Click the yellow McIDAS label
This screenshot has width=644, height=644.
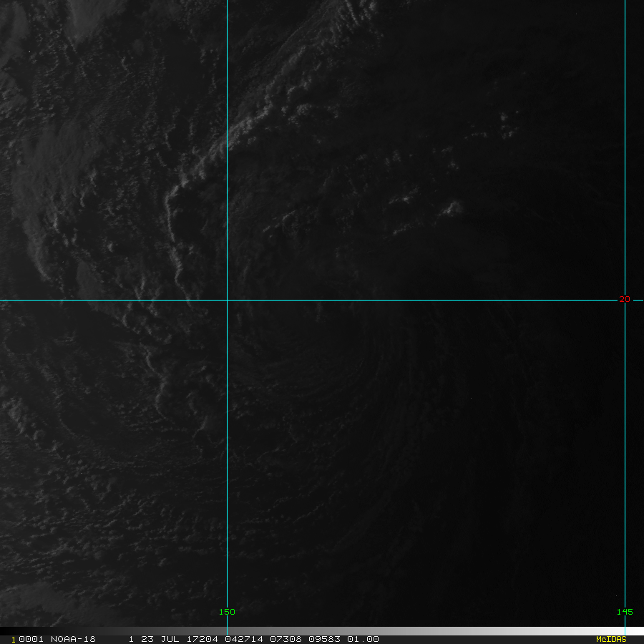click(x=610, y=639)
